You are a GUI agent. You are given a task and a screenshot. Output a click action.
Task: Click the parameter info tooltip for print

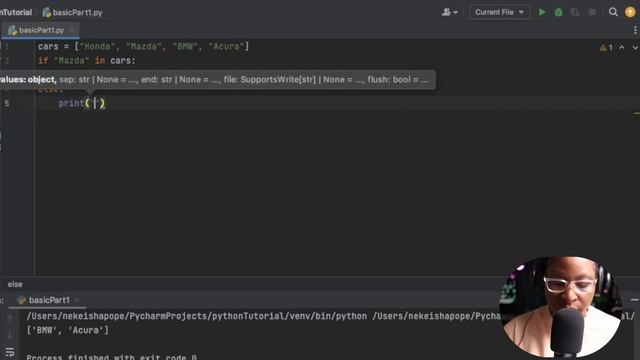tap(217, 80)
